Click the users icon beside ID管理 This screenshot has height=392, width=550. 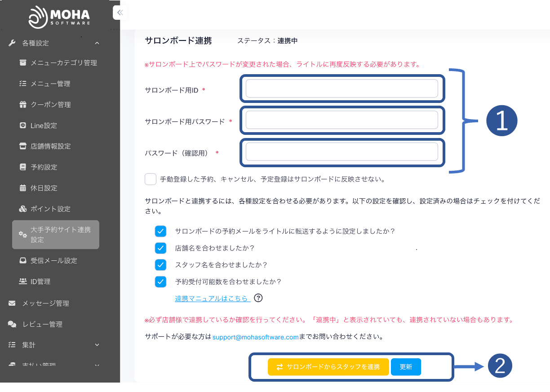click(x=23, y=281)
